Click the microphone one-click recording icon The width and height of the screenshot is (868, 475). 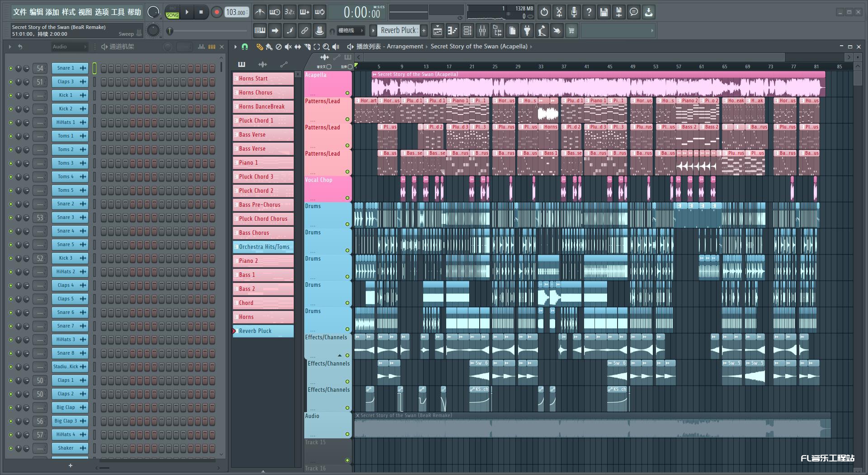click(x=574, y=12)
